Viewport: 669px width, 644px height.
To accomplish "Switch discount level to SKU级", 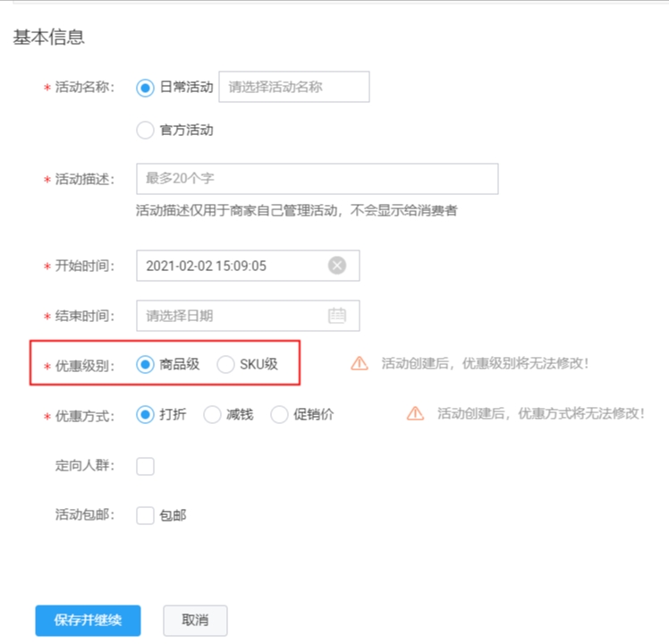I will click(x=225, y=364).
